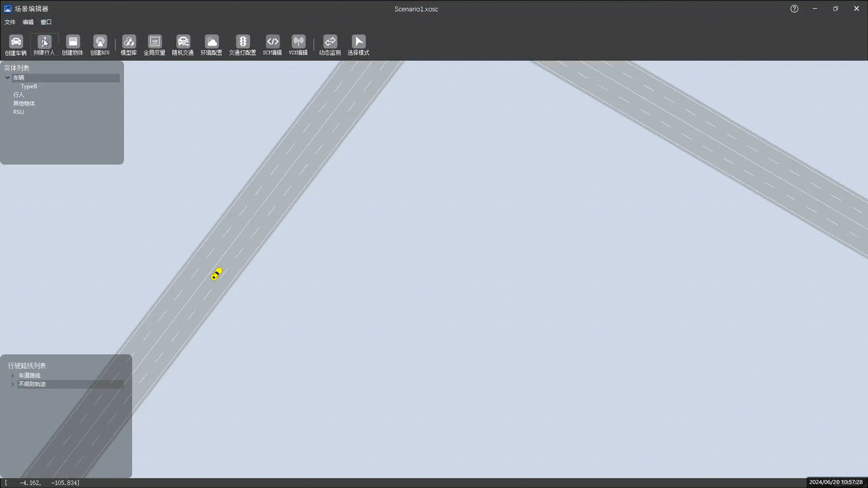Collapse the Vehicles (车辆) tree node
The width and height of the screenshot is (868, 488).
coord(8,78)
